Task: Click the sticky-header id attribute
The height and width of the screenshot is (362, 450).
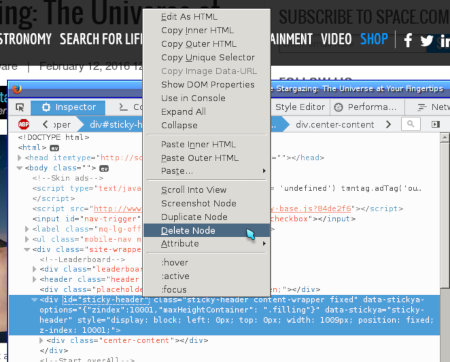Action: point(105,300)
